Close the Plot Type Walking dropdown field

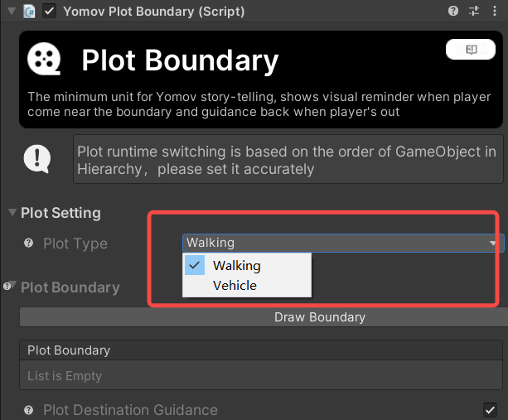(343, 243)
